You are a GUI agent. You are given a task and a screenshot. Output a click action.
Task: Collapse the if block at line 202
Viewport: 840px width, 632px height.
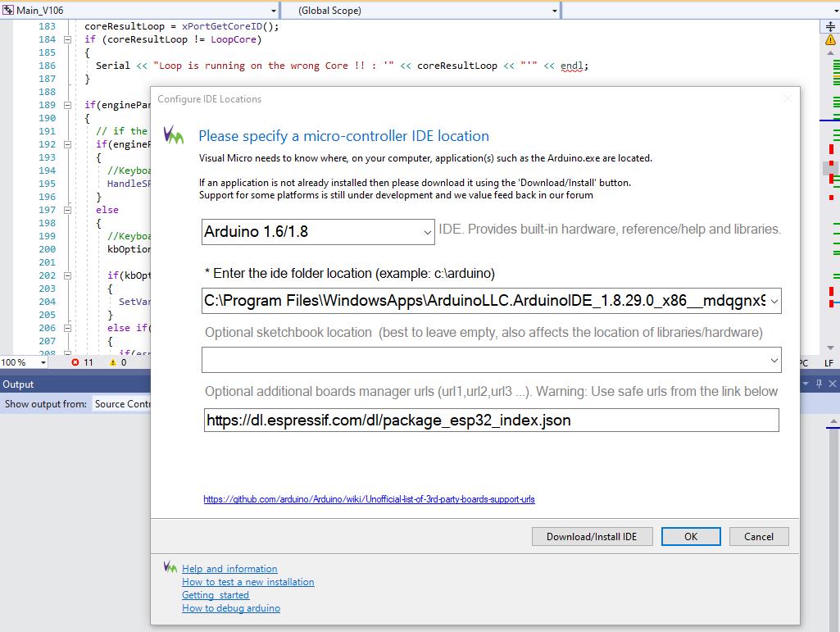coord(67,275)
